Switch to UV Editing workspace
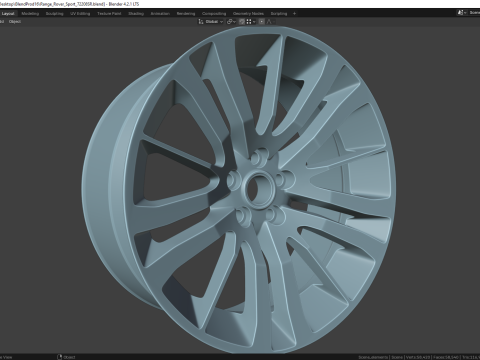 80,14
